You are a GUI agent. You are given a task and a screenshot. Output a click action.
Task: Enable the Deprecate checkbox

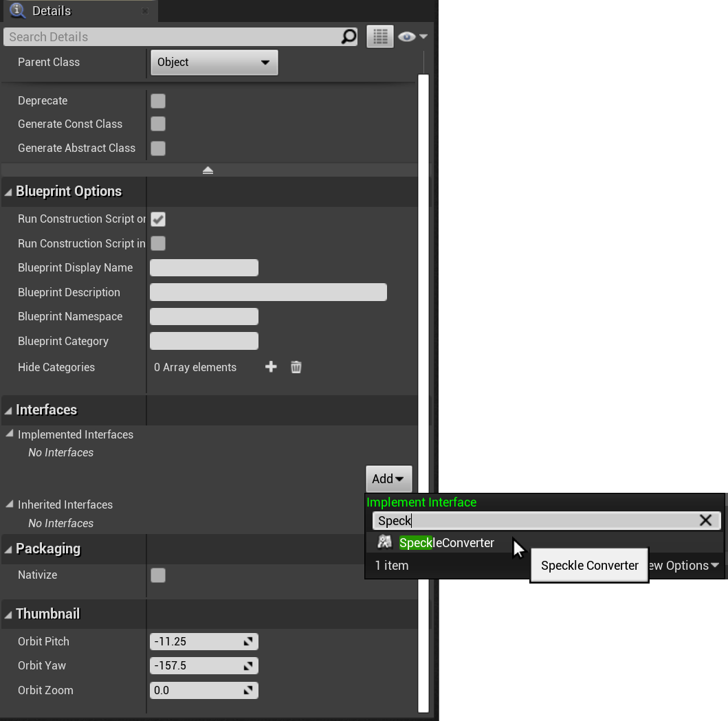(x=157, y=100)
